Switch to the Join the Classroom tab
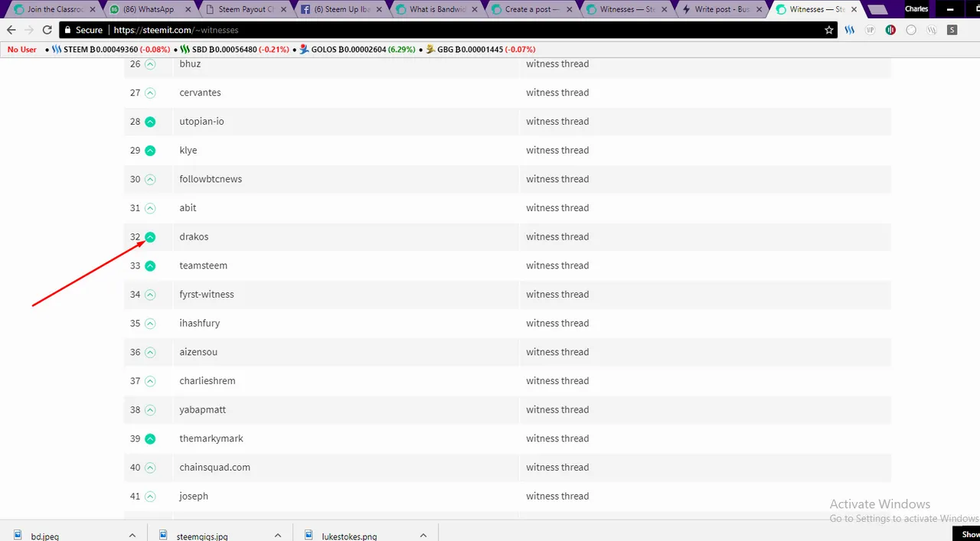The width and height of the screenshot is (980, 541). [x=57, y=10]
